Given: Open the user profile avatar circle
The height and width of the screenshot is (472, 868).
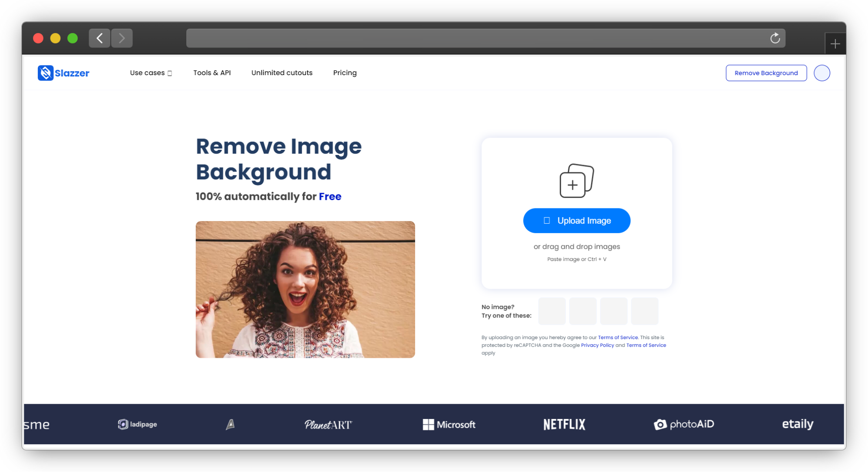Looking at the screenshot, I should pyautogui.click(x=822, y=73).
